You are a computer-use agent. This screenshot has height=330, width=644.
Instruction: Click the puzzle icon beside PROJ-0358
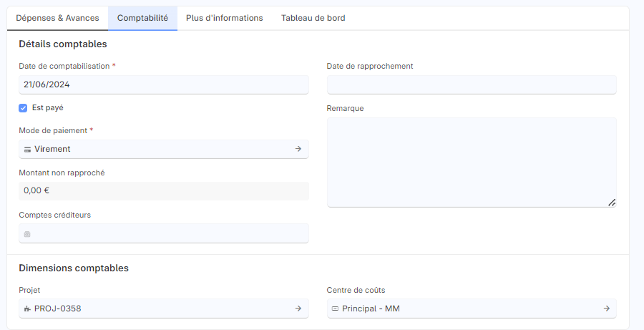point(27,309)
